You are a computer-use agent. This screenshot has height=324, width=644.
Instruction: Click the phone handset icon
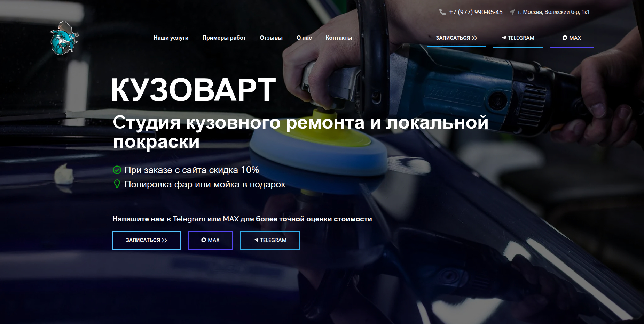[442, 12]
